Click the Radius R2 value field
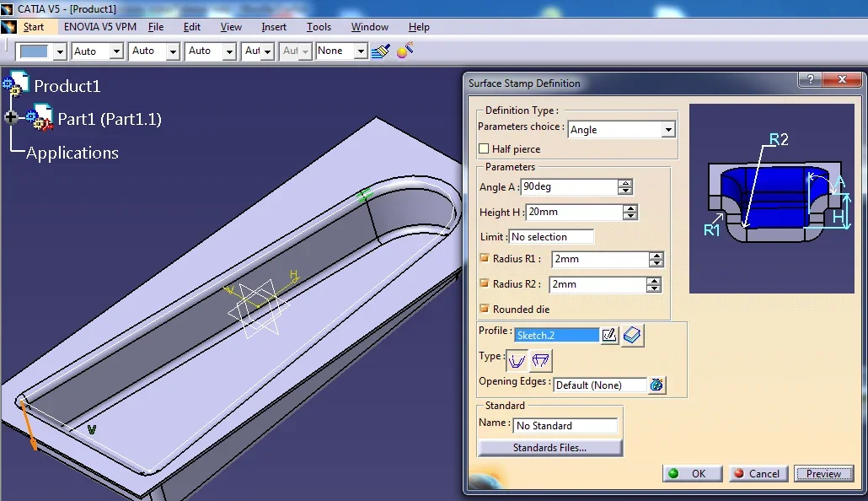The width and height of the screenshot is (868, 501). pyautogui.click(x=597, y=284)
